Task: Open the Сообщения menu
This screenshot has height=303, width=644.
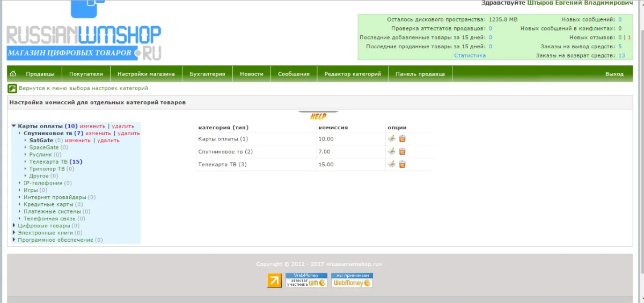Action: pyautogui.click(x=294, y=74)
